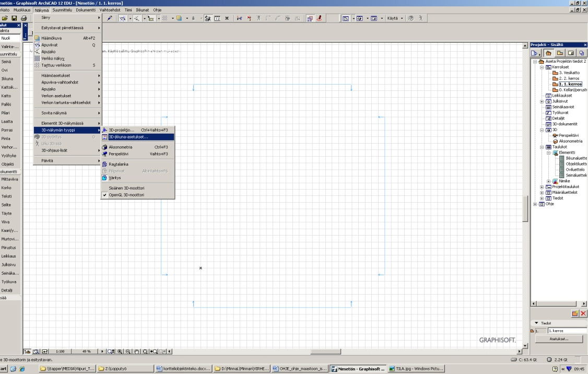Click the floor plan window icon
This screenshot has height=374, width=588.
pos(346,18)
